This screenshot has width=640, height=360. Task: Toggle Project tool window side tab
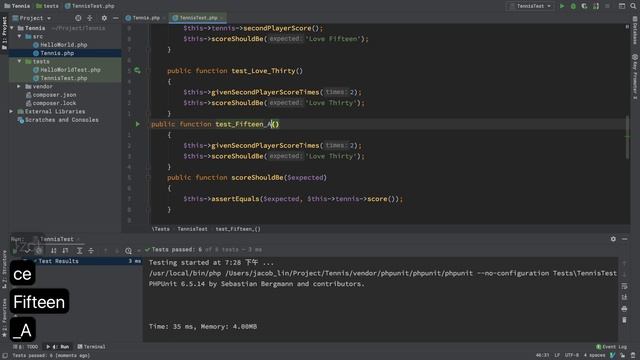[4, 33]
